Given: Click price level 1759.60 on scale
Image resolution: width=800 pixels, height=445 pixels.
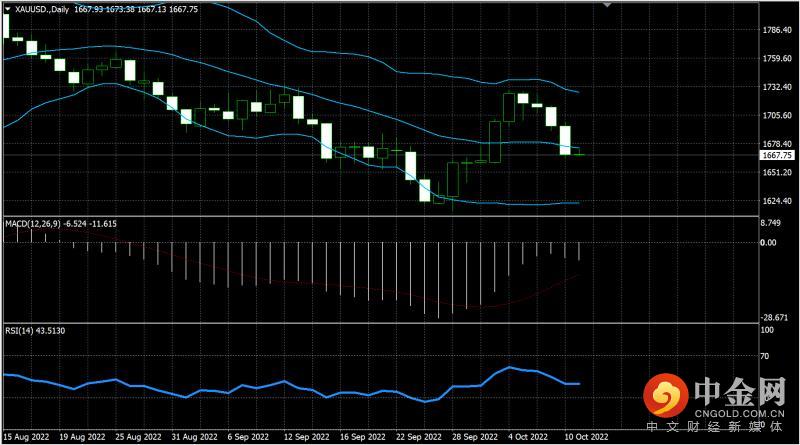Looking at the screenshot, I should point(777,59).
